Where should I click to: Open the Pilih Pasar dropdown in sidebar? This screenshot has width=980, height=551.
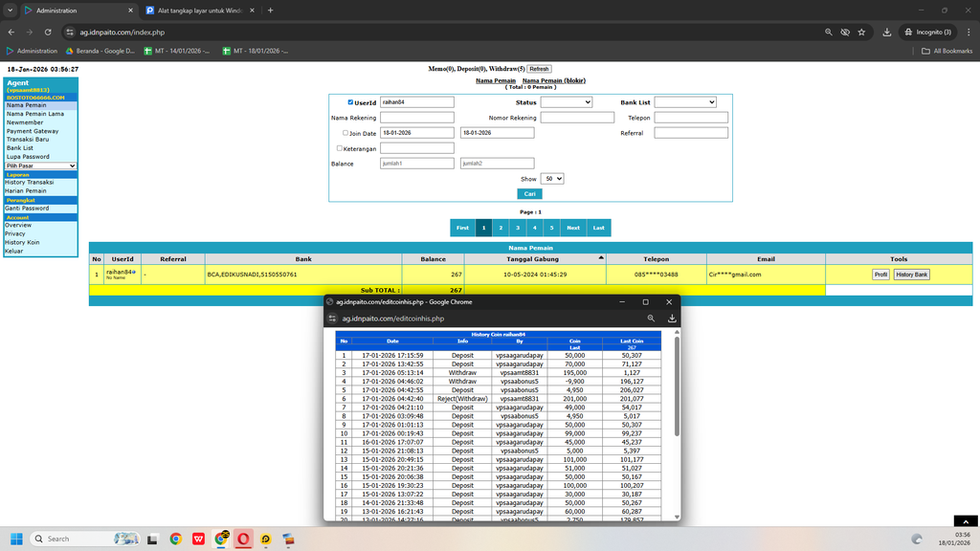(x=40, y=165)
